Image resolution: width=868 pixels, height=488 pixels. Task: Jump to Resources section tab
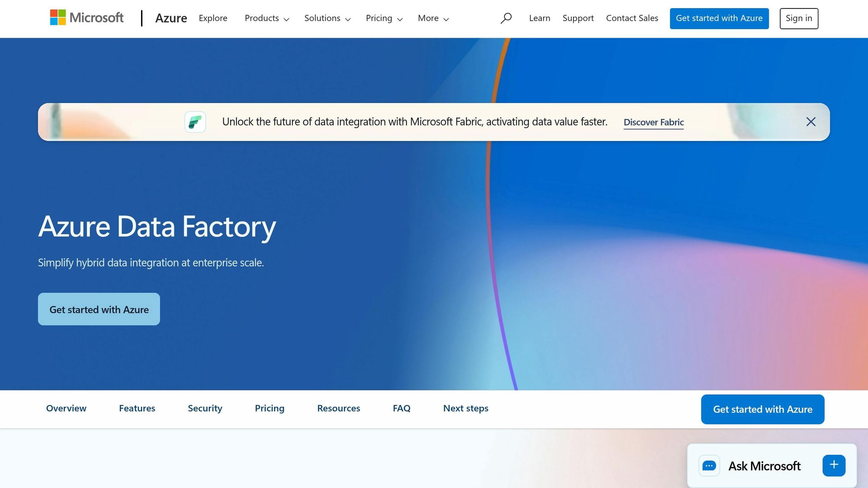click(x=339, y=408)
